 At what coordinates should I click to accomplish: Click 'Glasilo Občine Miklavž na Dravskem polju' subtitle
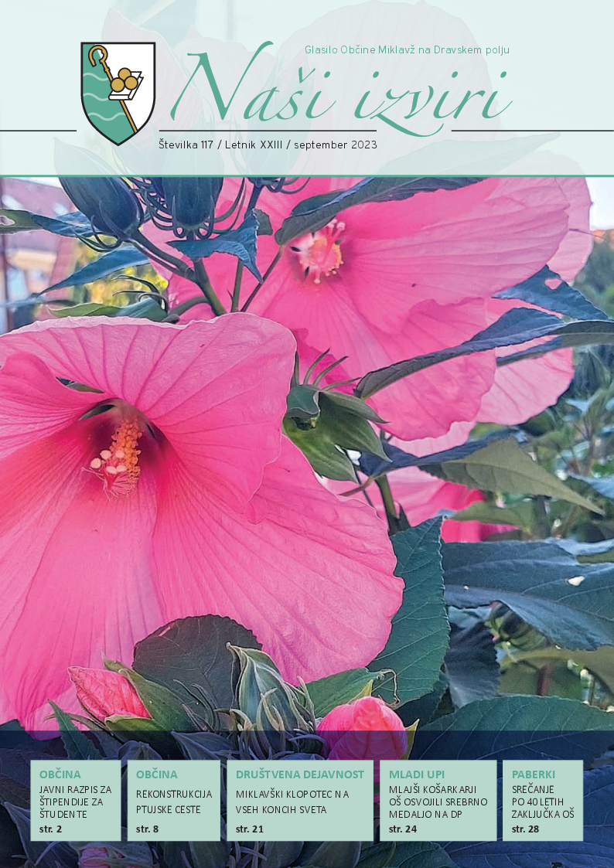pyautogui.click(x=407, y=49)
